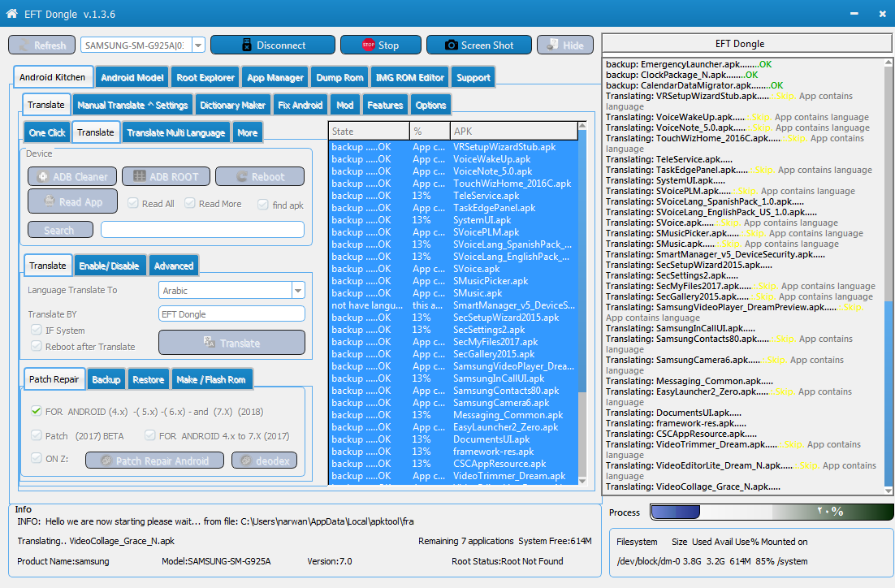Screen dimensions: 895x588
Task: Click the Reboot arrow icon
Action: click(242, 177)
